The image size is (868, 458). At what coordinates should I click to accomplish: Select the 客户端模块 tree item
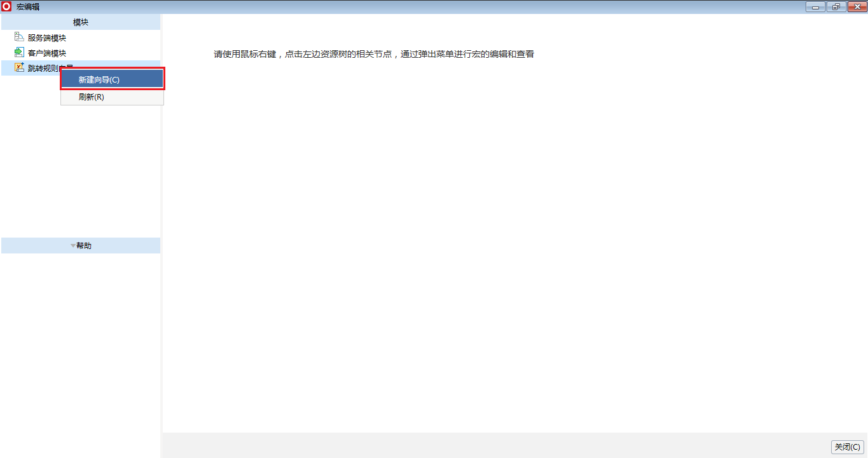(47, 53)
